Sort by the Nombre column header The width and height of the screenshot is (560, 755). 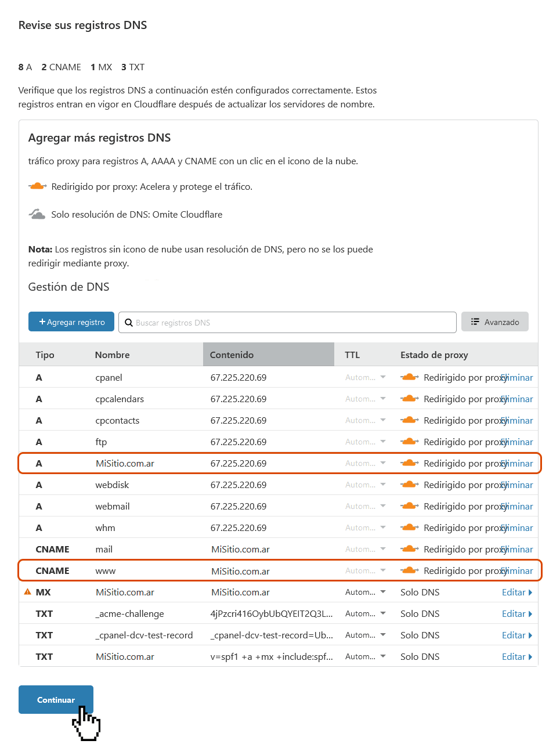(112, 355)
